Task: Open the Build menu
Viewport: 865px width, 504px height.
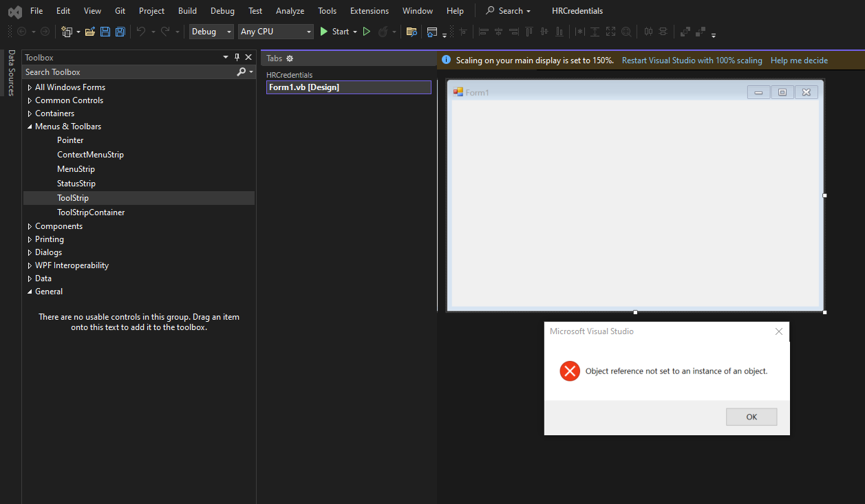Action: [187, 11]
